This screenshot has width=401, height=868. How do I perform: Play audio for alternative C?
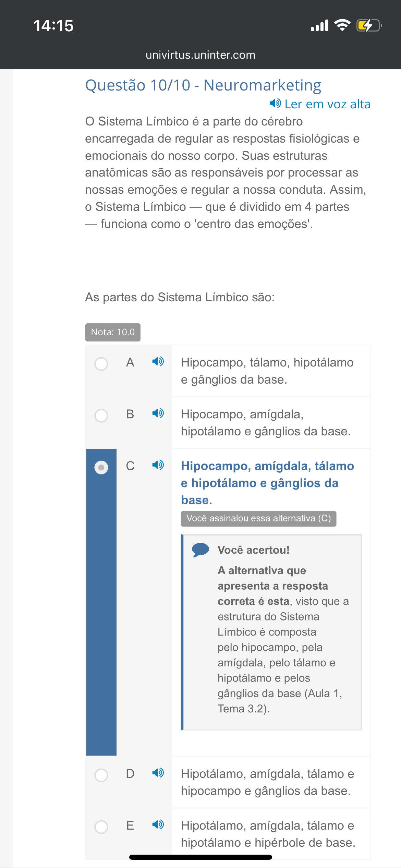(x=158, y=465)
